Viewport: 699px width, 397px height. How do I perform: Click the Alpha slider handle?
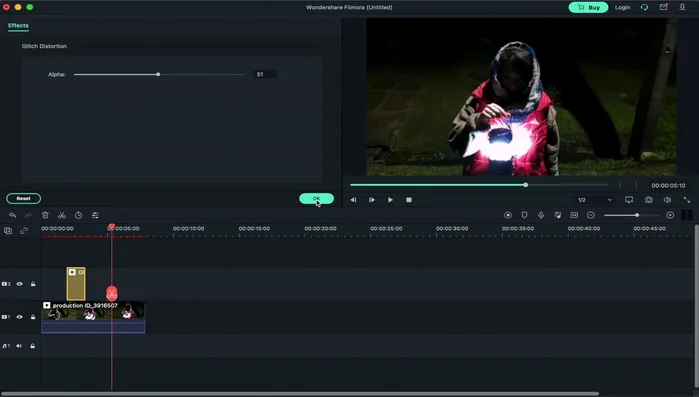pyautogui.click(x=158, y=74)
